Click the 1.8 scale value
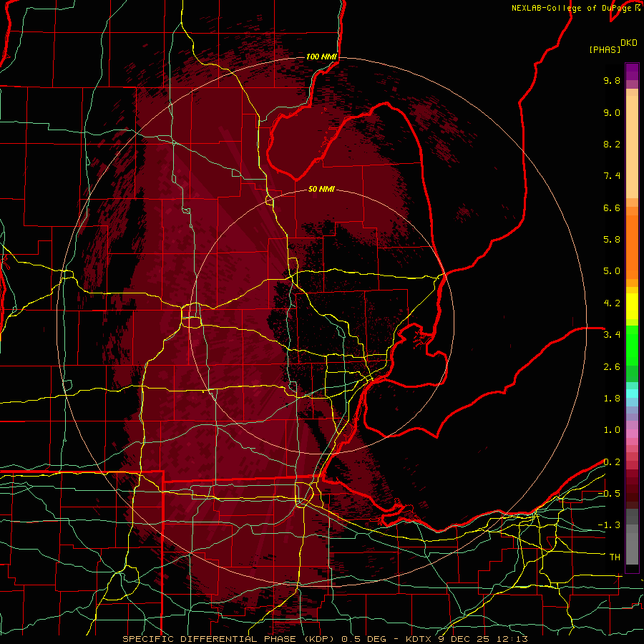The height and width of the screenshot is (644, 644). tap(612, 399)
